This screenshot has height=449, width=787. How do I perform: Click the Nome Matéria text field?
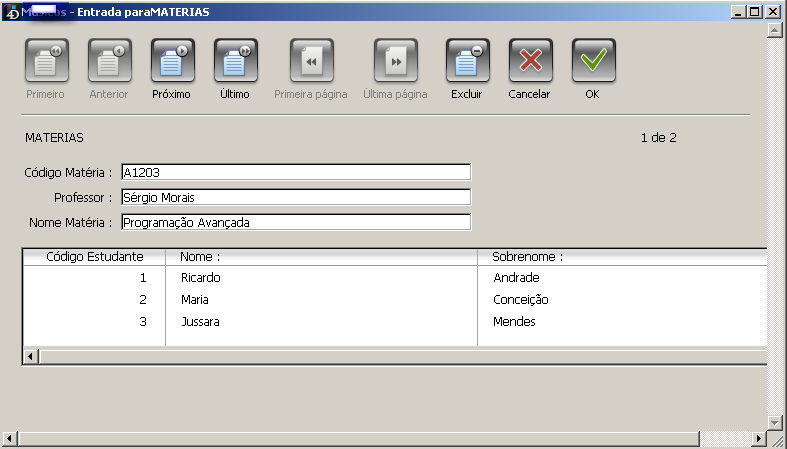[x=295, y=222]
